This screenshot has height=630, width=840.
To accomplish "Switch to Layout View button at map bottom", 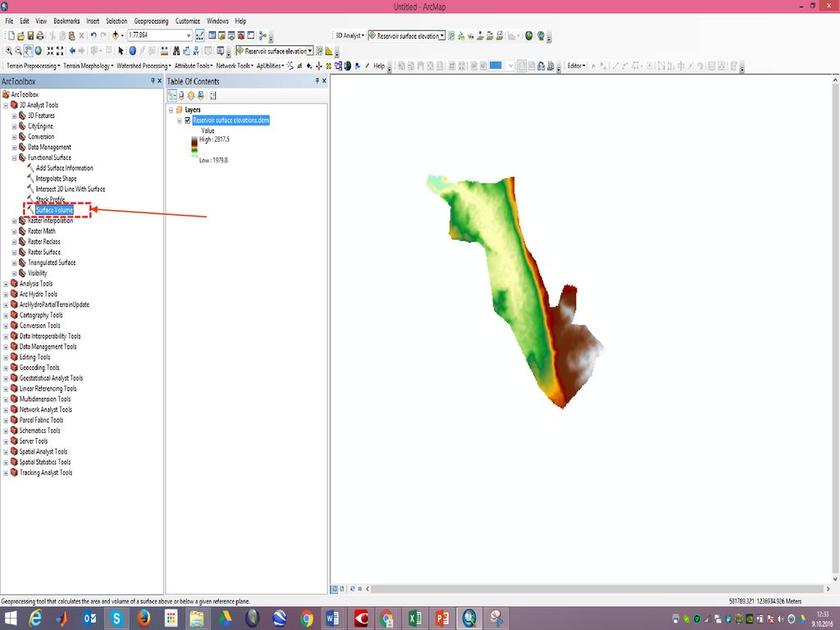I will (342, 589).
